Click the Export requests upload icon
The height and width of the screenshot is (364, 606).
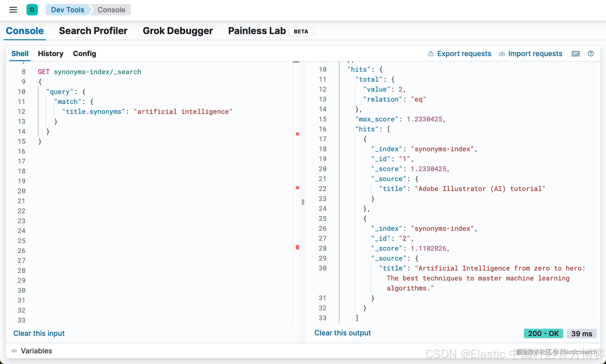(x=431, y=54)
